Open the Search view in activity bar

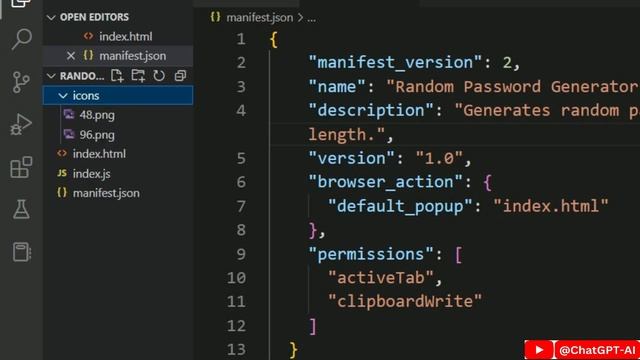click(x=22, y=39)
